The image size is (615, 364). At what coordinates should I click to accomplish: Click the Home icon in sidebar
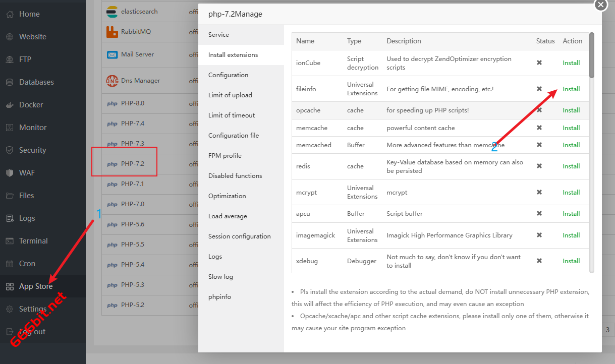coord(10,14)
